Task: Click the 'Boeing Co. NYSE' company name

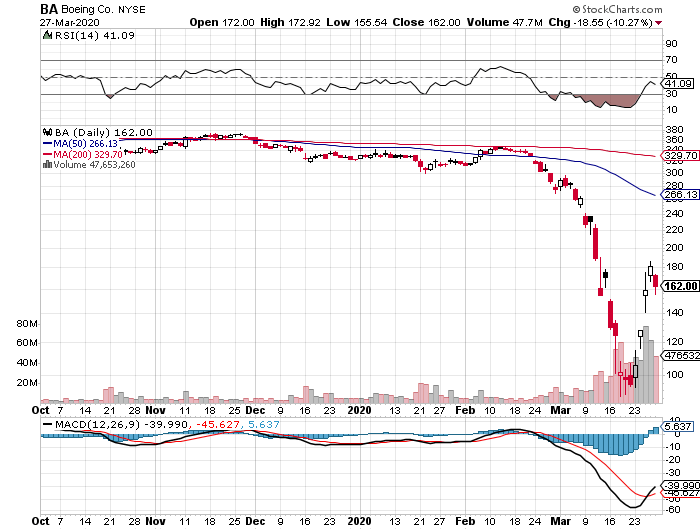Action: coord(103,9)
